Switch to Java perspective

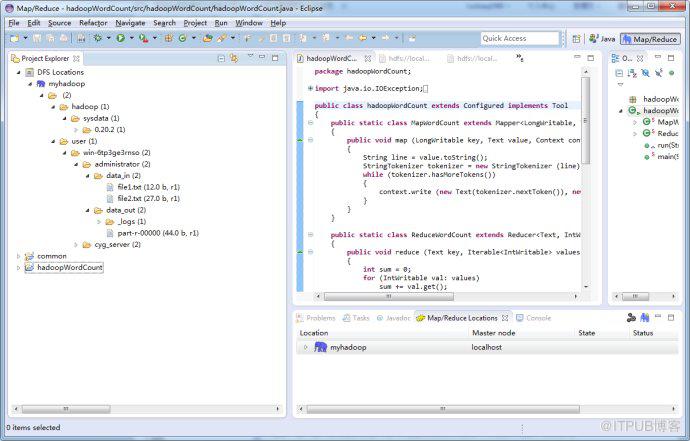pyautogui.click(x=602, y=39)
